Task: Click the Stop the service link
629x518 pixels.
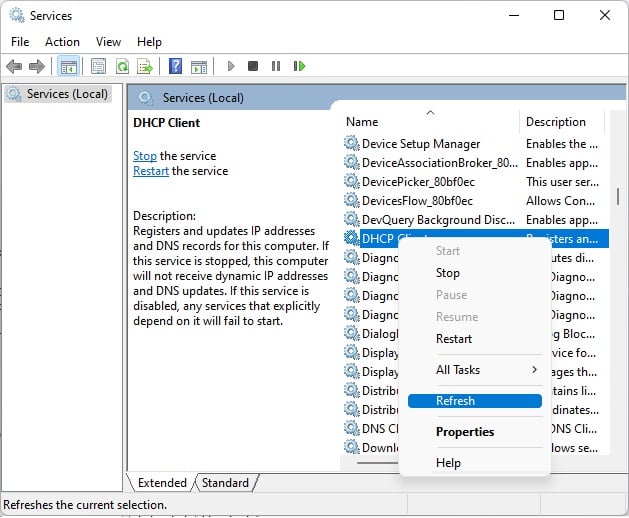Action: click(145, 156)
